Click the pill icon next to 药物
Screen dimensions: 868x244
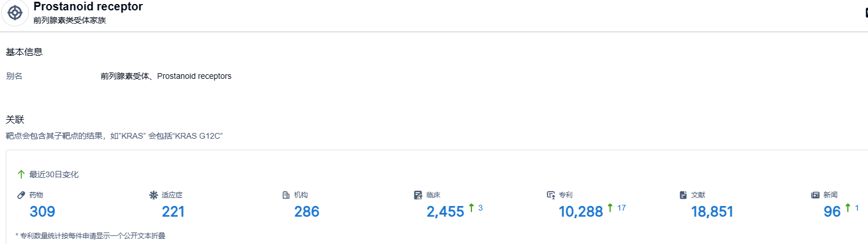[x=21, y=195]
